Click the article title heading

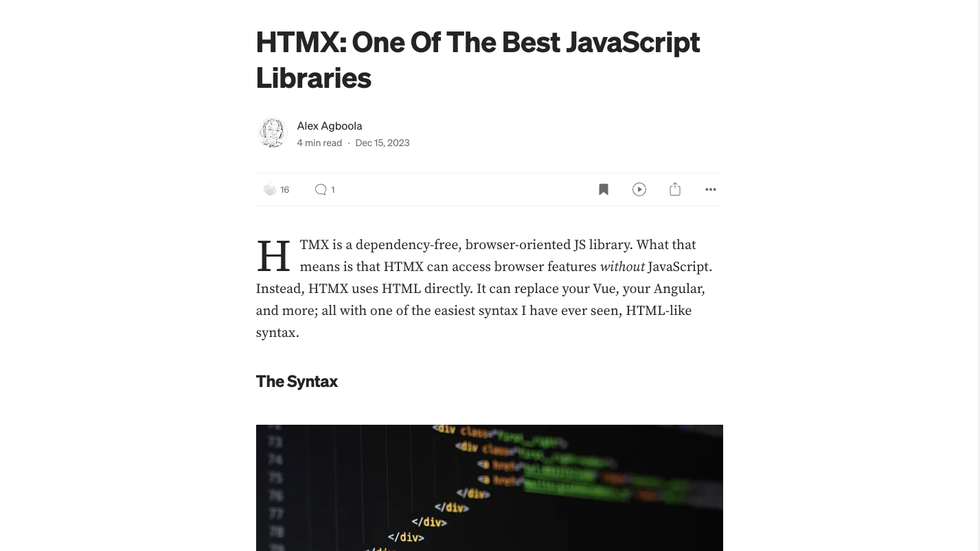[477, 59]
